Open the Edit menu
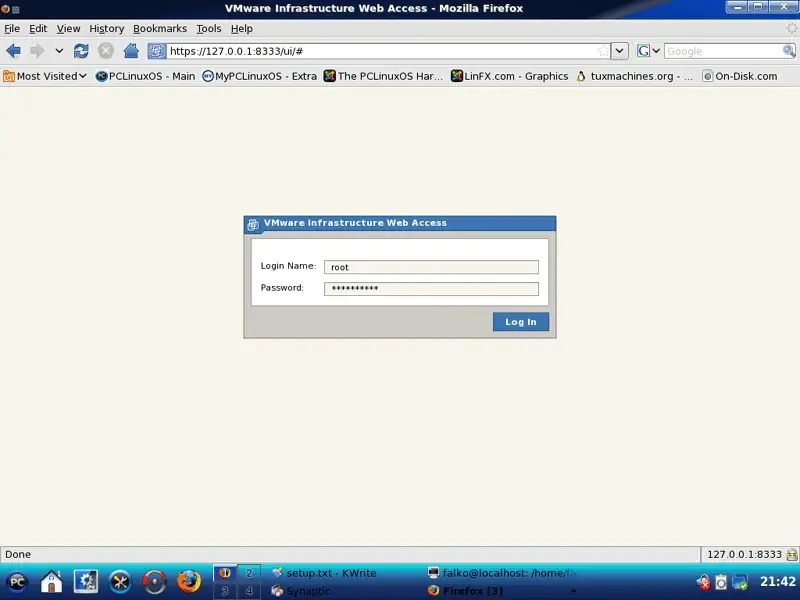Viewport: 800px width, 600px height. pos(38,29)
